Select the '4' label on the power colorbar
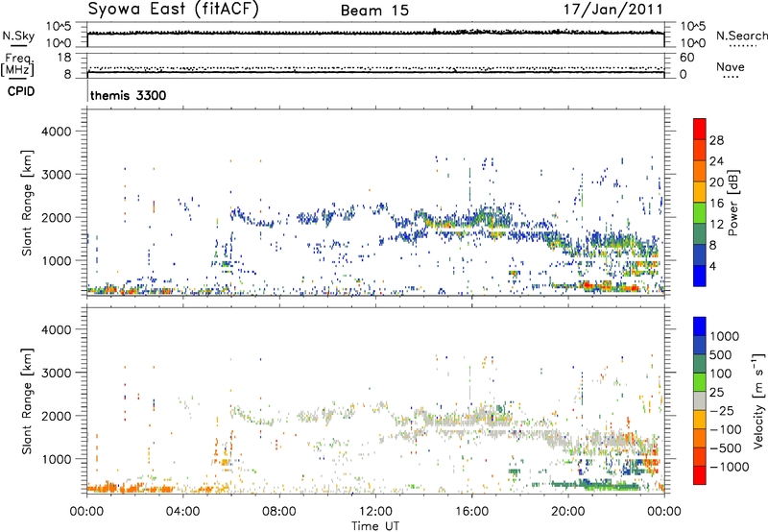Screen dimensions: 768x532 pos(712,266)
